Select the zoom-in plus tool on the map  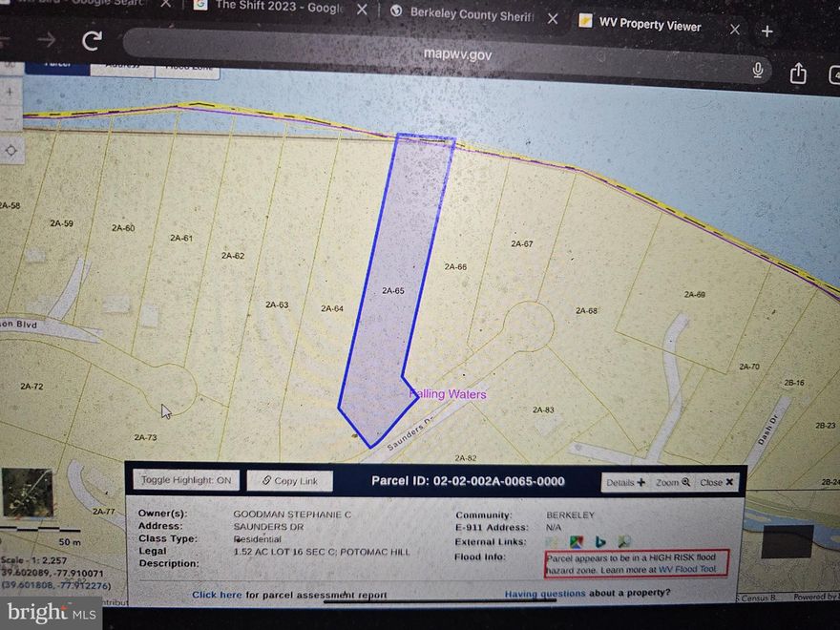10,91
